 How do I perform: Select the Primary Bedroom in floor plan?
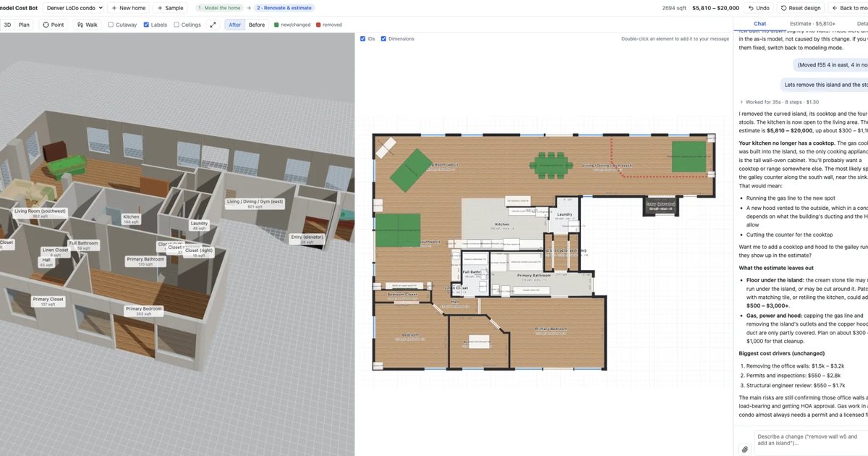[549, 329]
